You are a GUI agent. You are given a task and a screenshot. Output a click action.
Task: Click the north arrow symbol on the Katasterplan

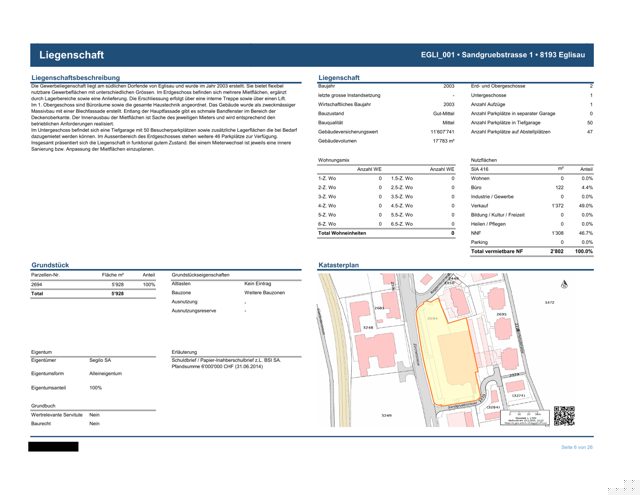pos(564,284)
